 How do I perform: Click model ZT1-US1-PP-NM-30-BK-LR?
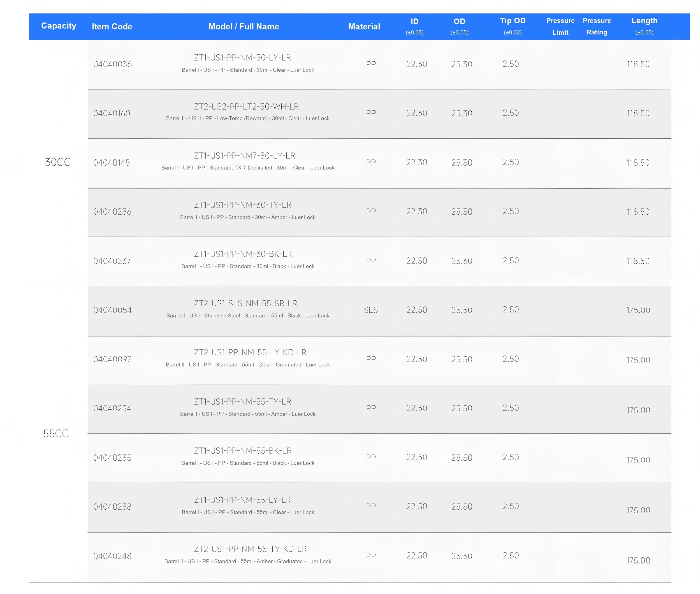tap(243, 254)
